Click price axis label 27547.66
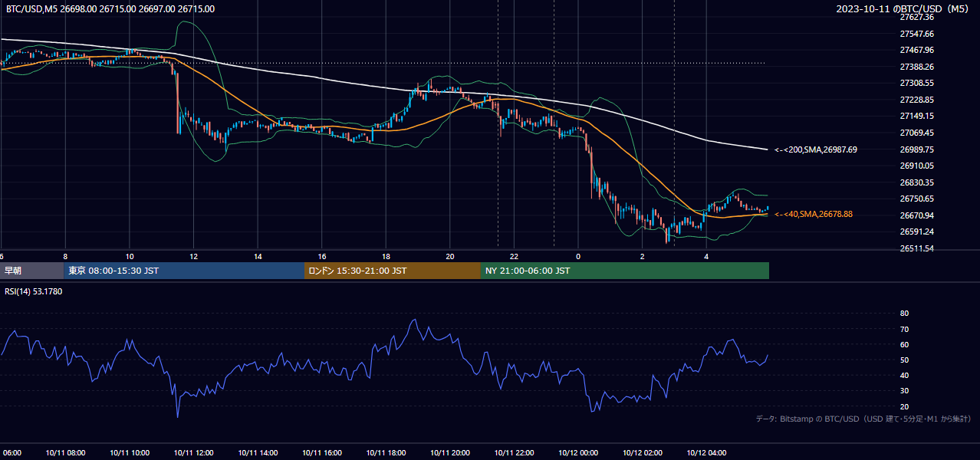Image resolution: width=980 pixels, height=460 pixels. pos(916,34)
